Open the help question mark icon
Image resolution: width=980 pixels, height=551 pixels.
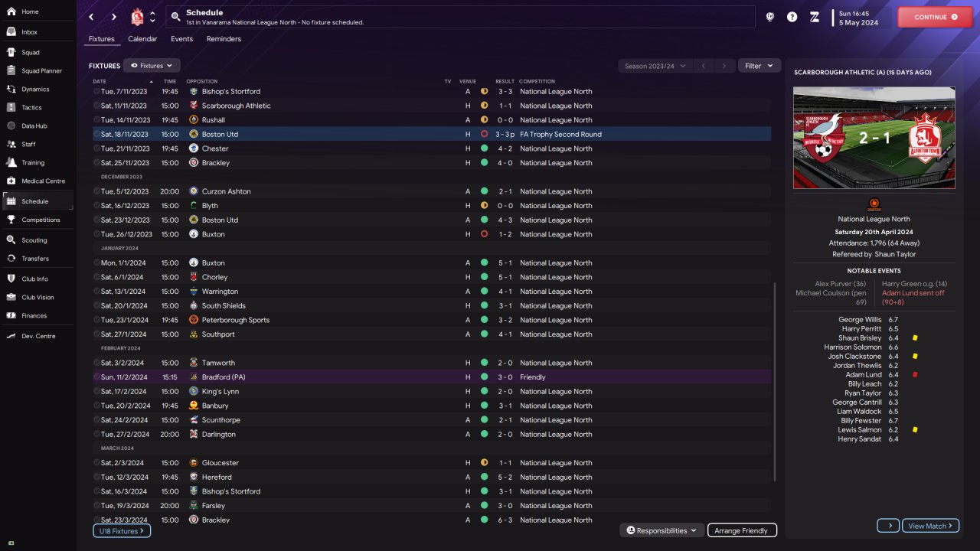pos(792,17)
